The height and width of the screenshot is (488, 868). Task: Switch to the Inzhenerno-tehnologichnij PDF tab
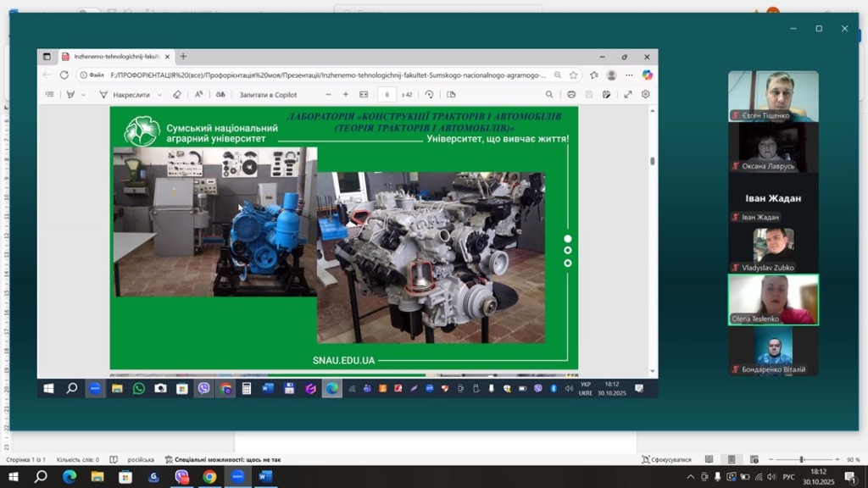(110, 57)
